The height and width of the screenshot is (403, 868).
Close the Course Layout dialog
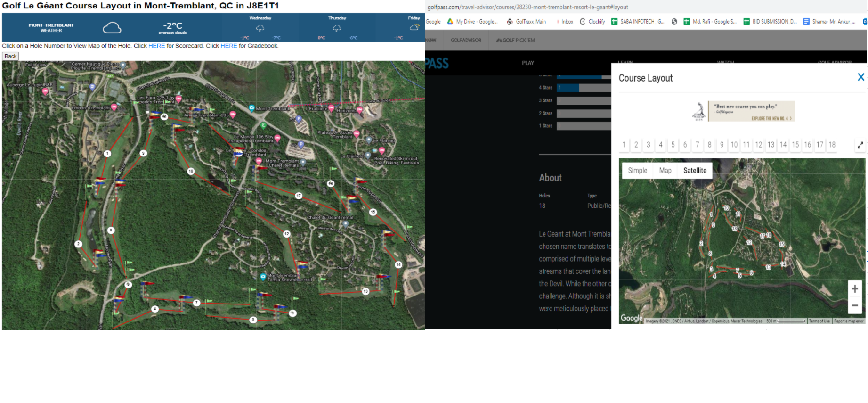(x=861, y=77)
